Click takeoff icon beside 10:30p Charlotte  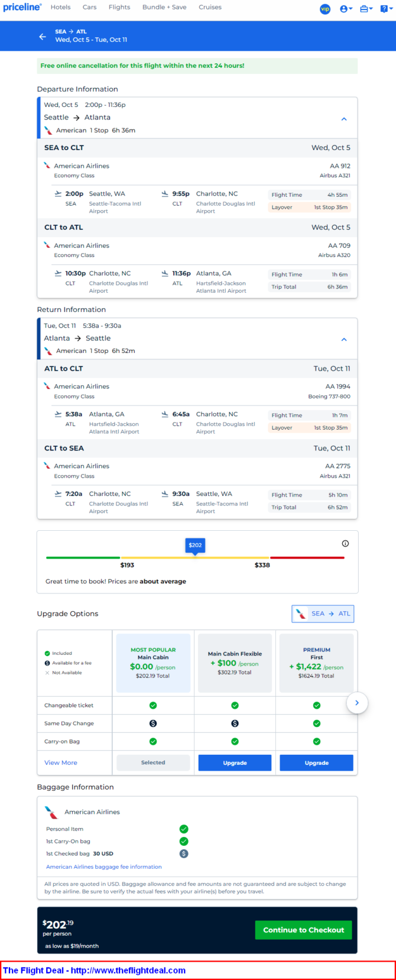[58, 273]
